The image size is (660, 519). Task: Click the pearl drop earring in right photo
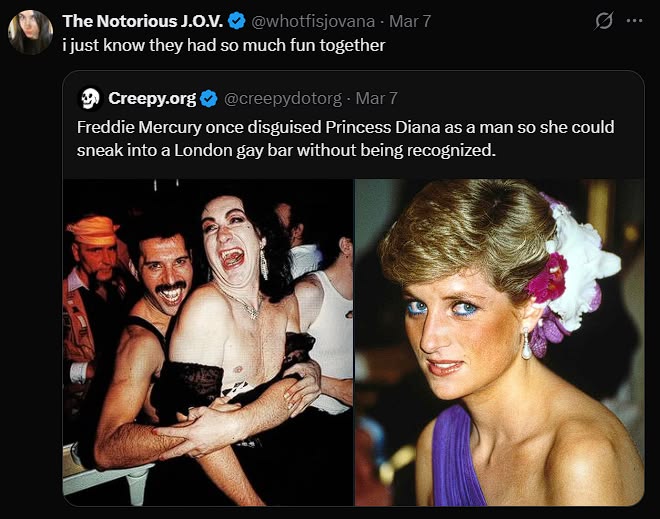coord(525,346)
